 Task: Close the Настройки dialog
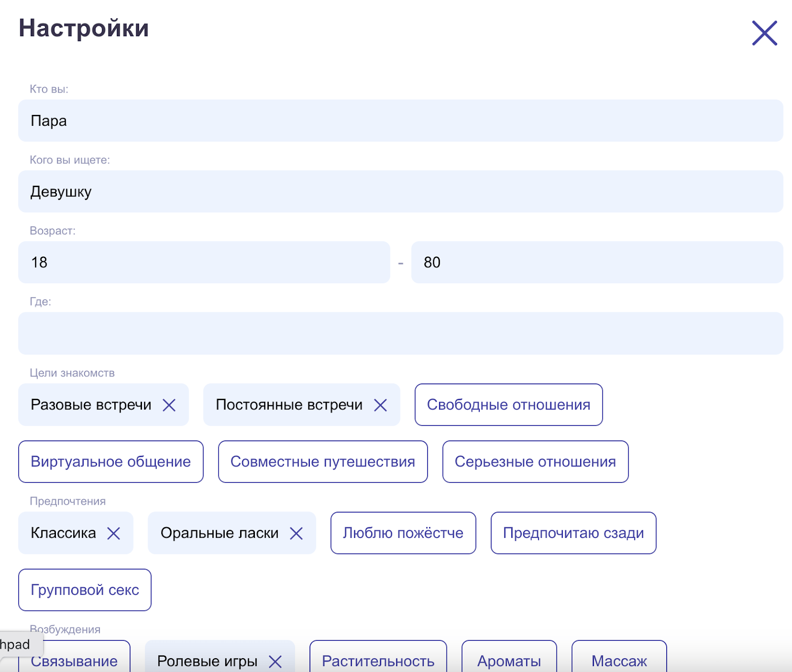coord(764,33)
